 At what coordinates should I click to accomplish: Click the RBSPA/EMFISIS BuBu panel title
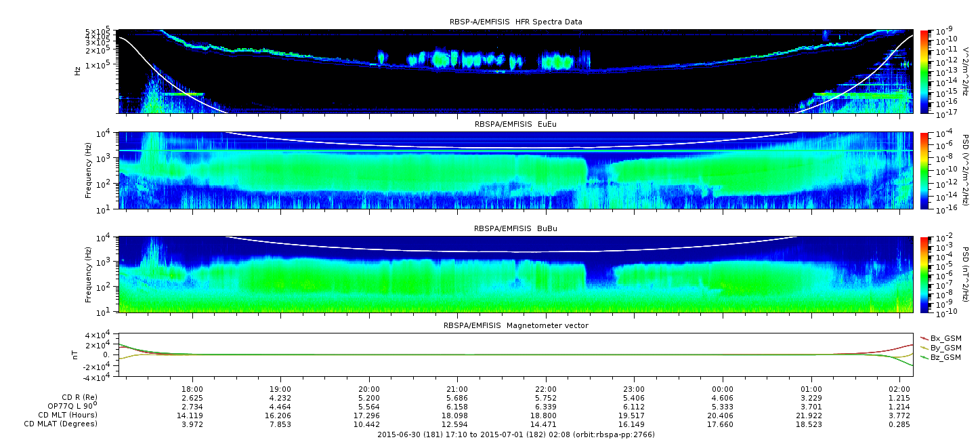[515, 229]
